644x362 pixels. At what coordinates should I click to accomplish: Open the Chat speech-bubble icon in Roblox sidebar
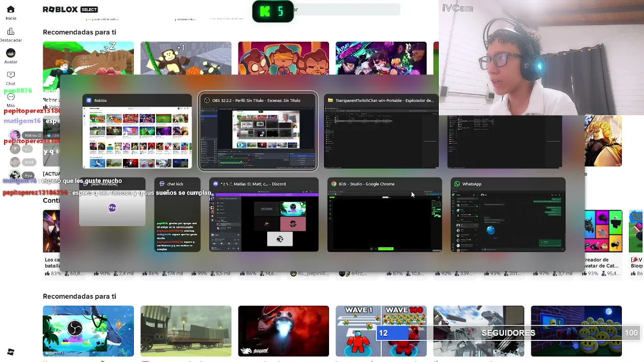(x=11, y=75)
